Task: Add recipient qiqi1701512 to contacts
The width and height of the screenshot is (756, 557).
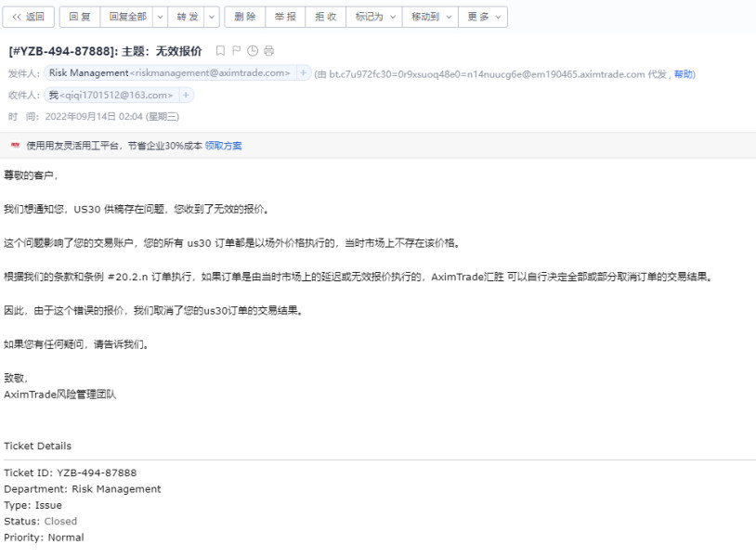Action: click(186, 95)
